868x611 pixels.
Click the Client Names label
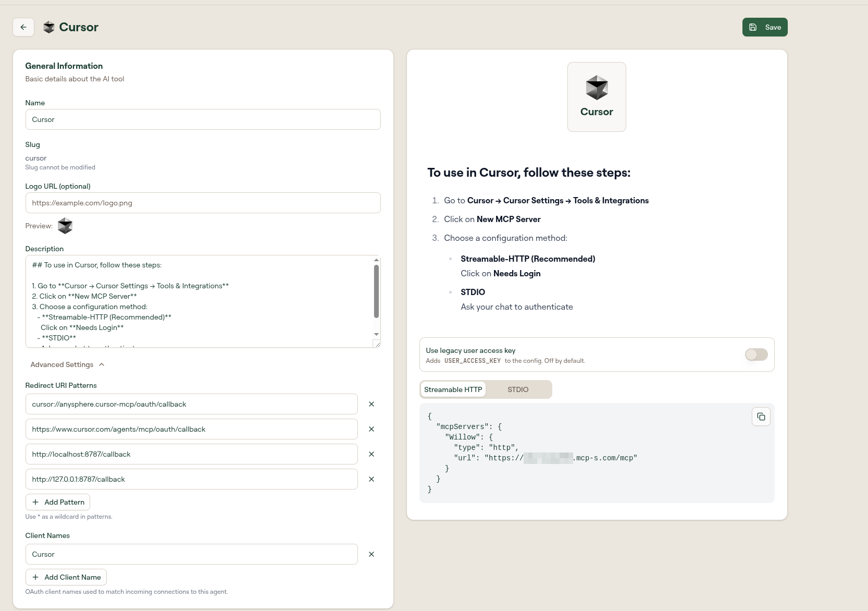coord(47,535)
